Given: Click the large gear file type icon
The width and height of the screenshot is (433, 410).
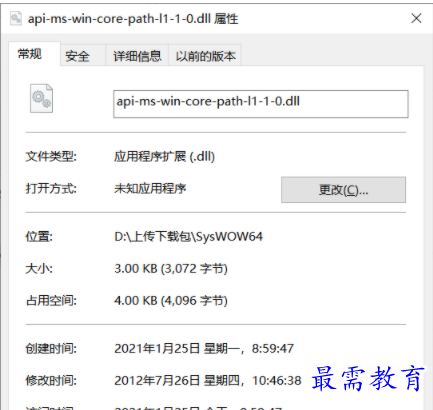Looking at the screenshot, I should [42, 98].
